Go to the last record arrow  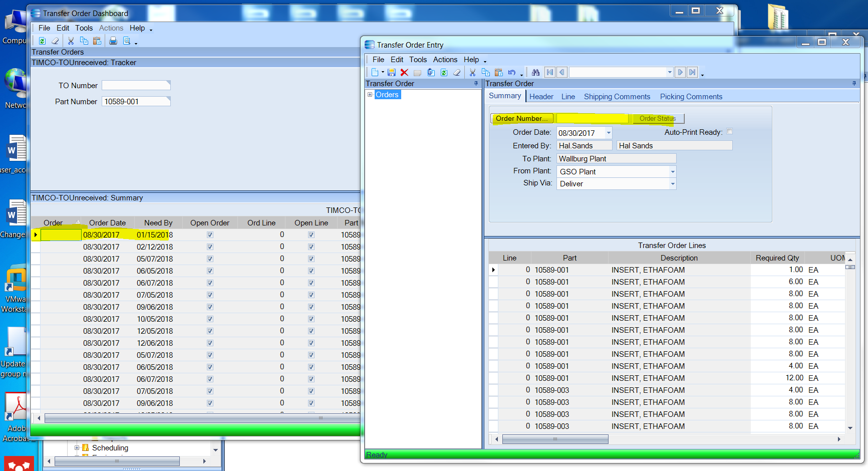coord(692,73)
